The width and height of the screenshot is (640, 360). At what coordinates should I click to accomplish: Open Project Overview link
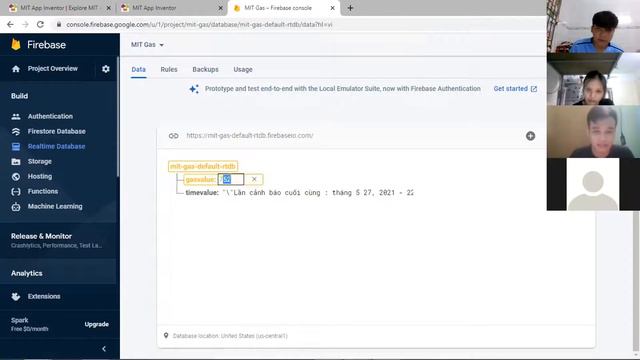53,69
